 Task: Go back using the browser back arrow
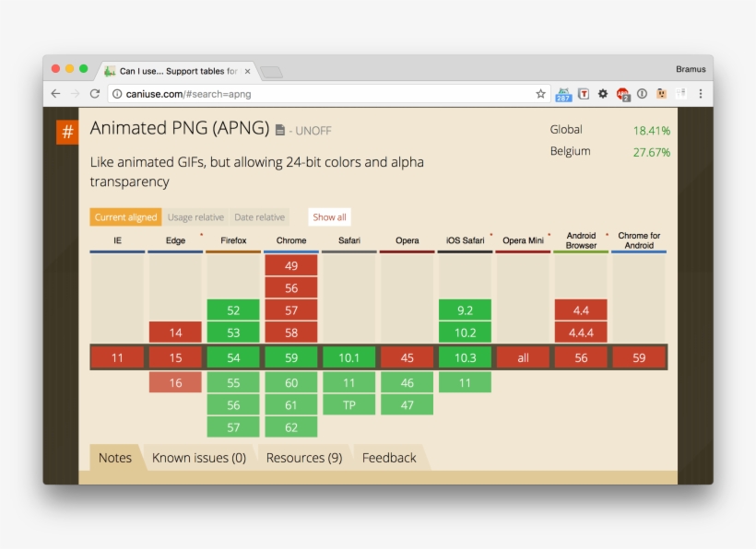55,94
